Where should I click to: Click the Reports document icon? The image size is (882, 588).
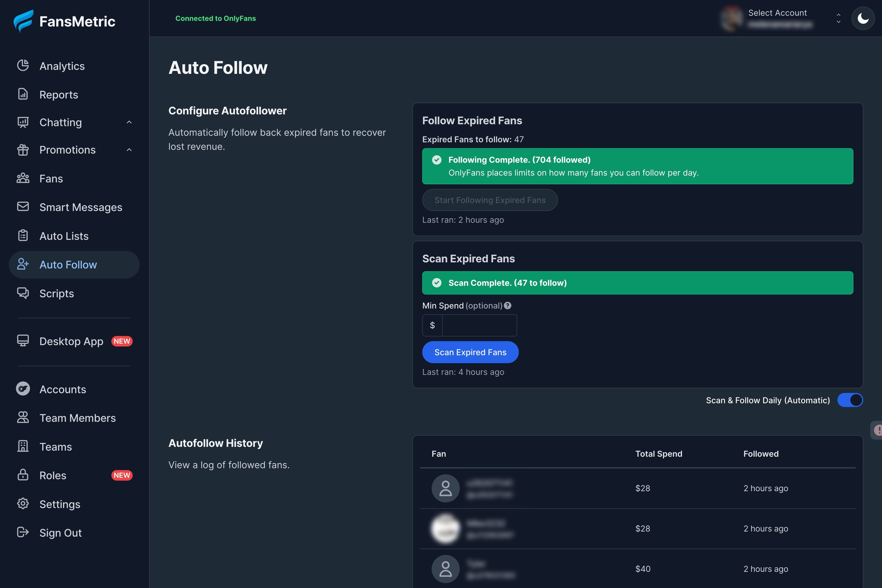23,94
